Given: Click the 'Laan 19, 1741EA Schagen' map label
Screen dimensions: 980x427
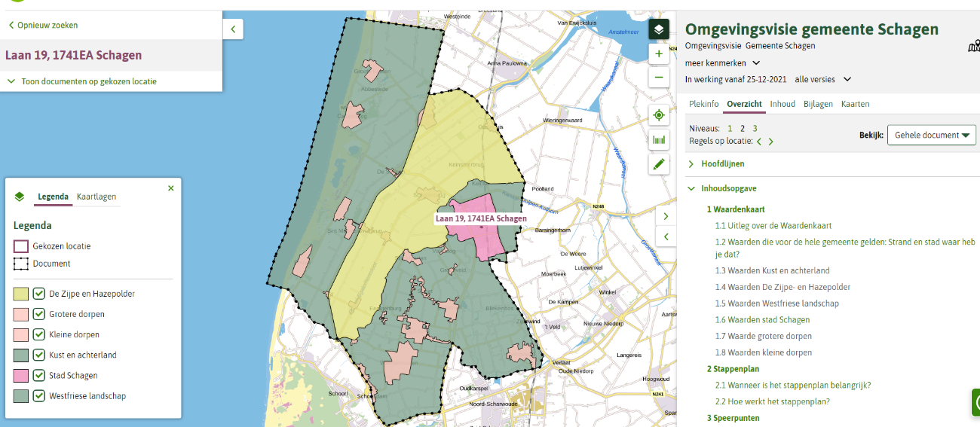Looking at the screenshot, I should pyautogui.click(x=481, y=218).
